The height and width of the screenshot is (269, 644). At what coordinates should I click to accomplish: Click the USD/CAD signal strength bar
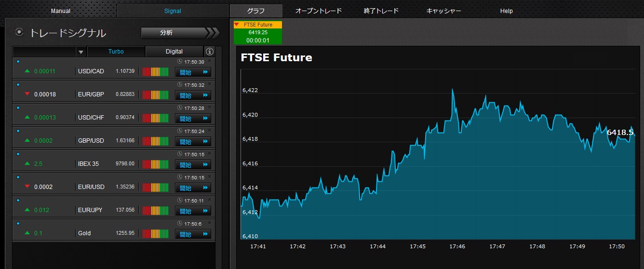(155, 72)
